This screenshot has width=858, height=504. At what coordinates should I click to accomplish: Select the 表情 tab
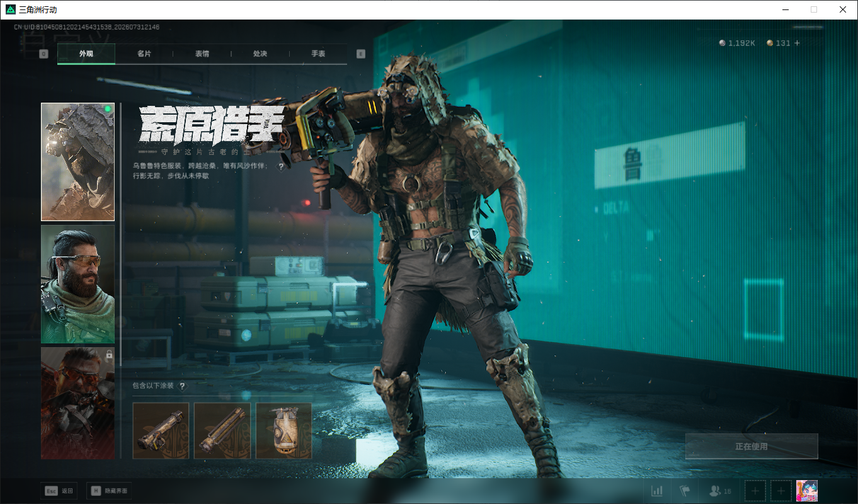(202, 54)
